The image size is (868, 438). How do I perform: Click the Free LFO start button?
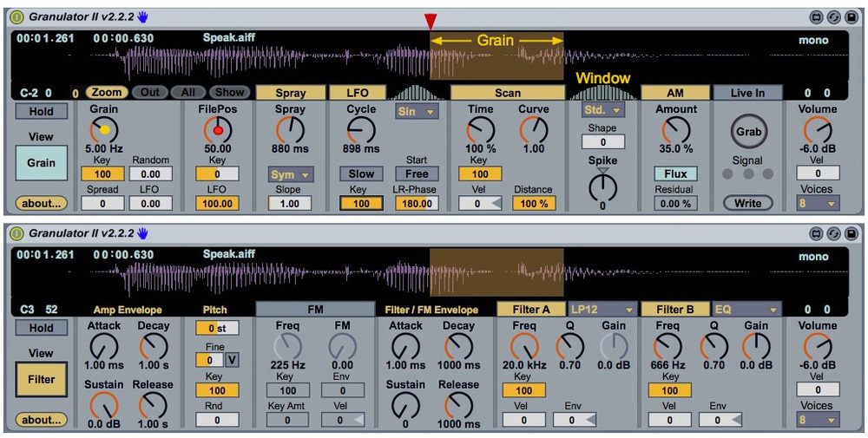(417, 174)
